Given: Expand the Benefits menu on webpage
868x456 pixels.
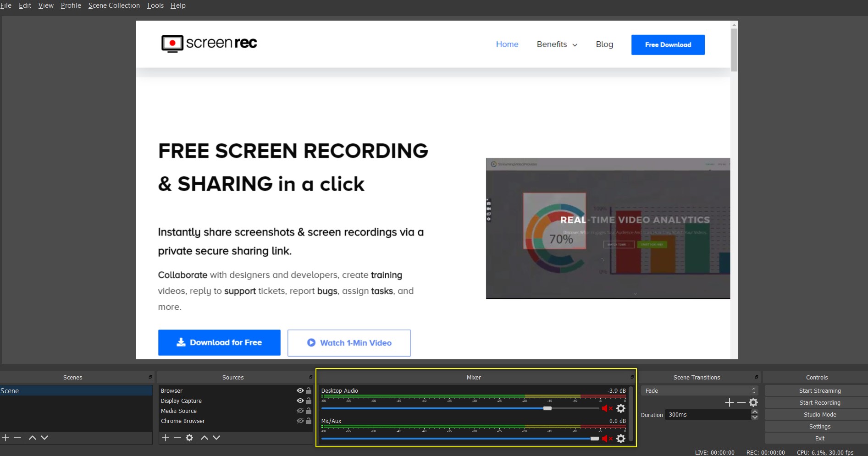Looking at the screenshot, I should pos(557,44).
